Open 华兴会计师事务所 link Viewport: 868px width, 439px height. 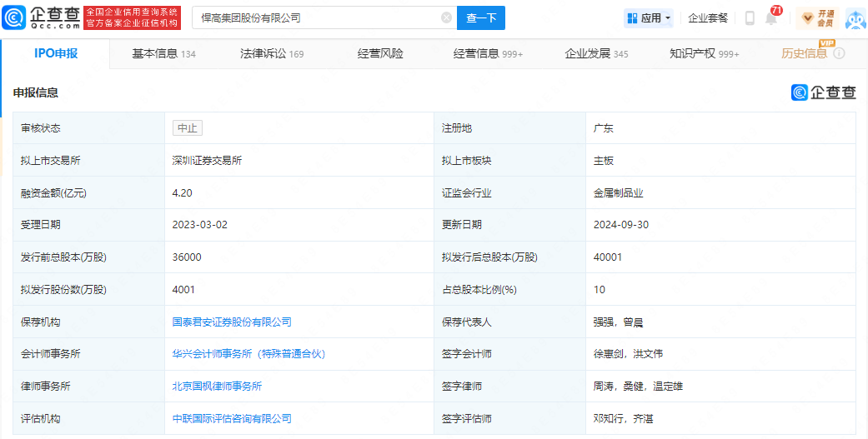point(248,354)
